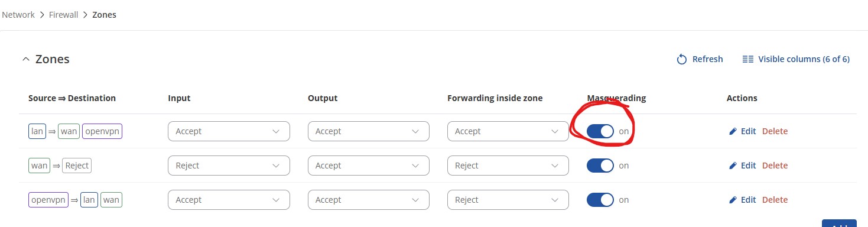Click the Refresh circular arrow icon

(x=682, y=59)
